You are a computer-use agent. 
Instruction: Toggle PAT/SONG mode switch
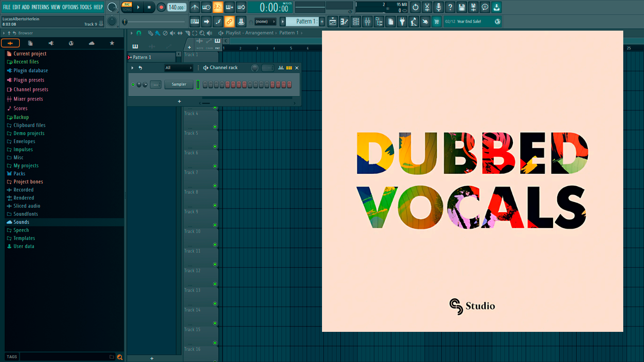(x=127, y=7)
